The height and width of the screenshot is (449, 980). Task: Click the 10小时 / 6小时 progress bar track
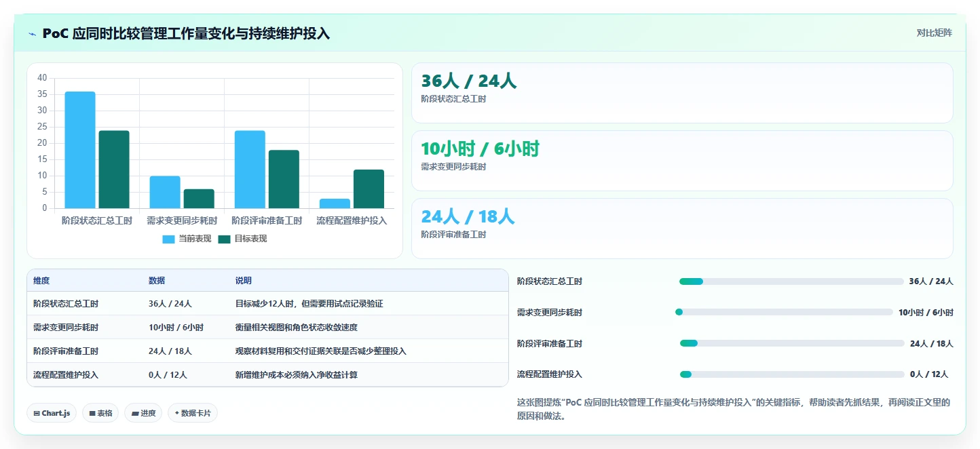pyautogui.click(x=784, y=312)
